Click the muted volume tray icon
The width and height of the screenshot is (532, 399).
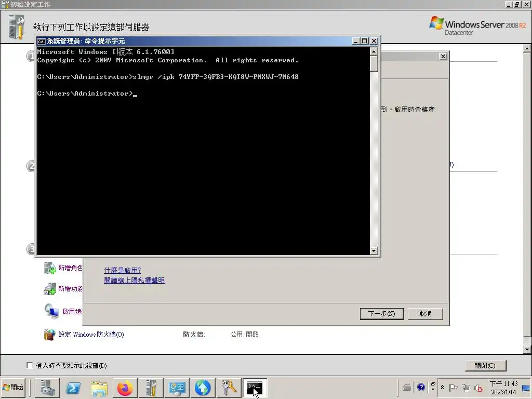point(478,388)
